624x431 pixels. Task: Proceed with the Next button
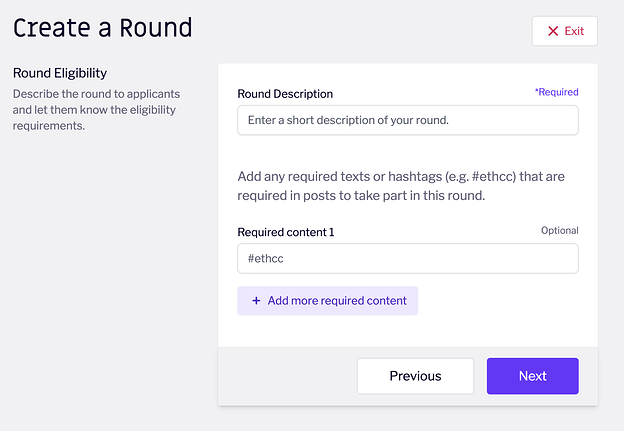(x=532, y=376)
